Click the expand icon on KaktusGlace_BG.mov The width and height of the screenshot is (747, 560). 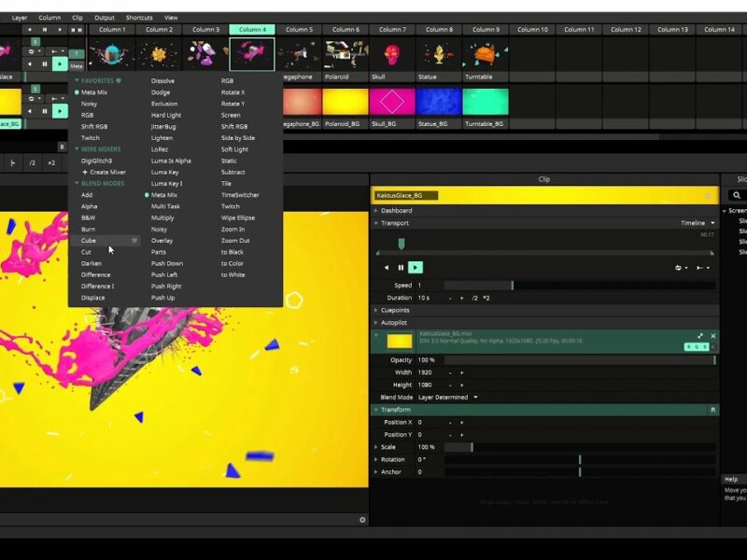(700, 336)
